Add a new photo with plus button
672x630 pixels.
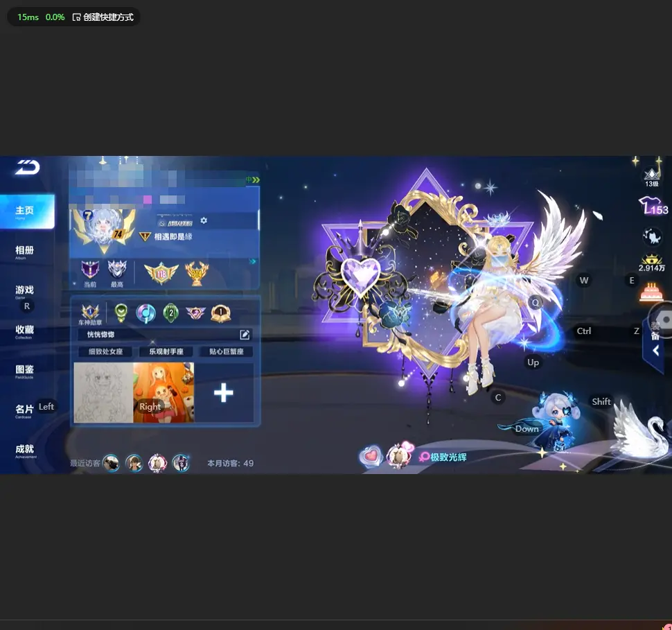tap(223, 393)
